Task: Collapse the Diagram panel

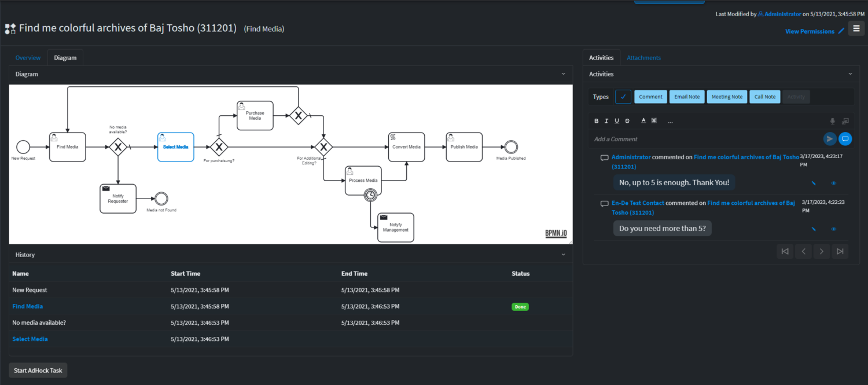Action: coord(563,74)
